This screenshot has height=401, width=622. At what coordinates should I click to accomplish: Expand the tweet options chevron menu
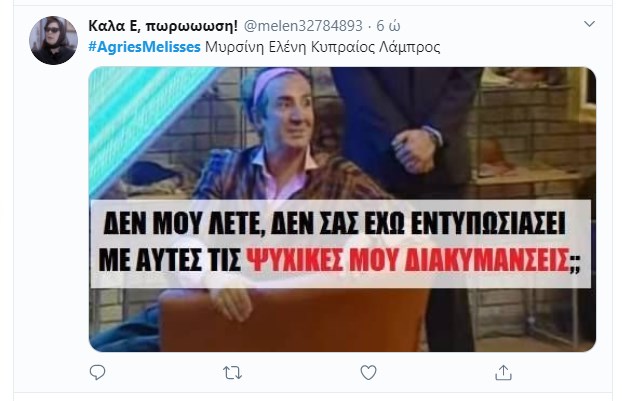[589, 24]
